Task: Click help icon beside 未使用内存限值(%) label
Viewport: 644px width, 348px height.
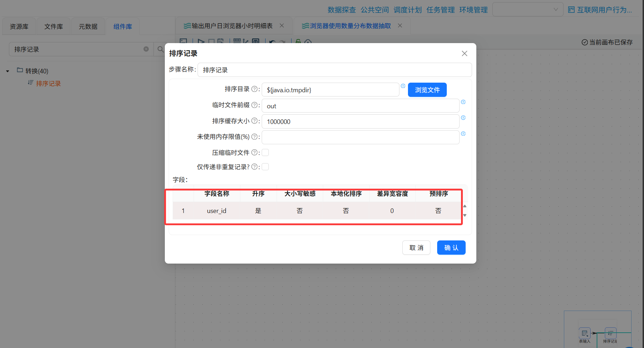Action: click(254, 137)
